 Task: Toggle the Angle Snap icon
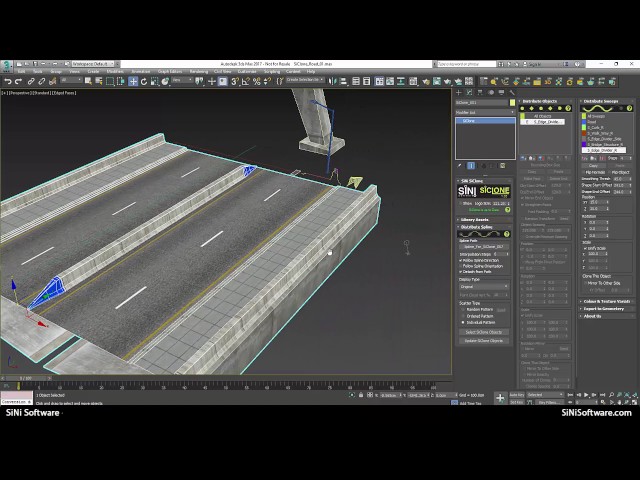point(246,82)
